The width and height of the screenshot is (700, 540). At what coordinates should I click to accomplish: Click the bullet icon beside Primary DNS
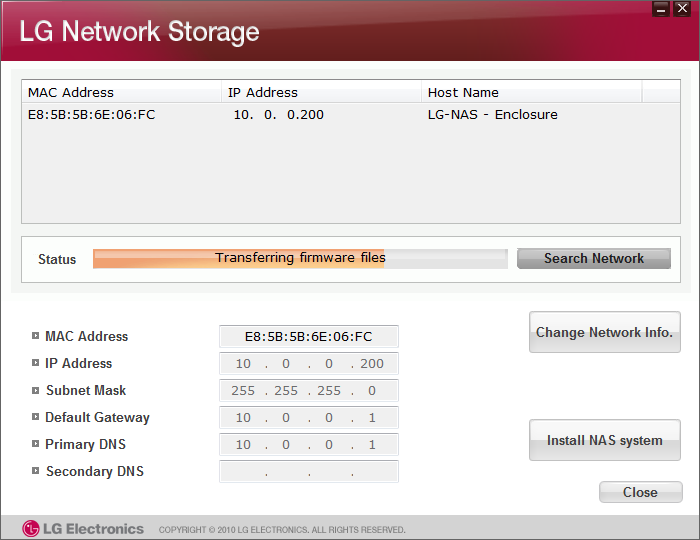[x=35, y=444]
